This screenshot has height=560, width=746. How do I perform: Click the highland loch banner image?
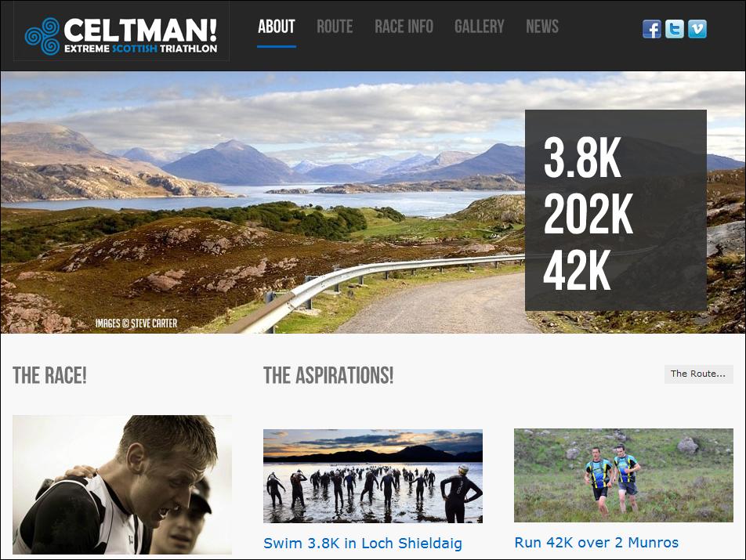(263, 202)
